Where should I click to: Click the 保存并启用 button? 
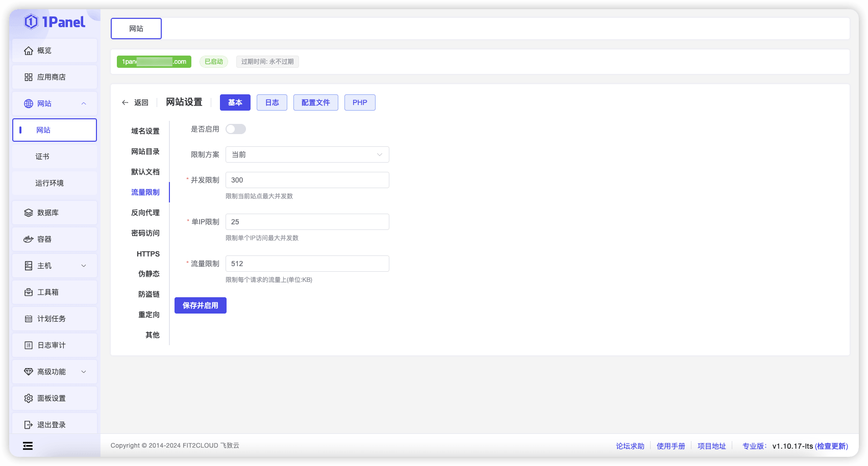200,305
